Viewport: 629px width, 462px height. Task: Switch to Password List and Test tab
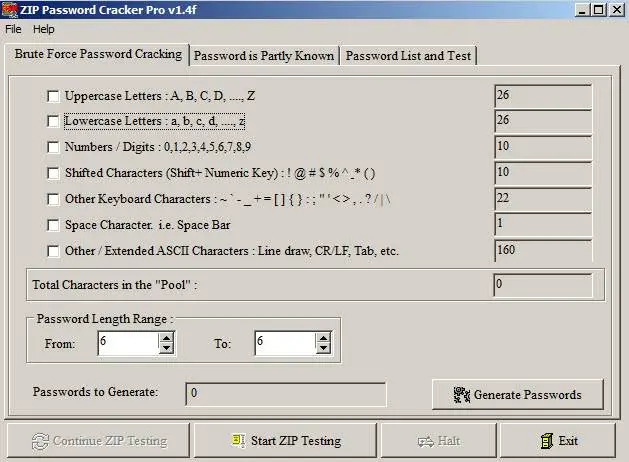(408, 56)
